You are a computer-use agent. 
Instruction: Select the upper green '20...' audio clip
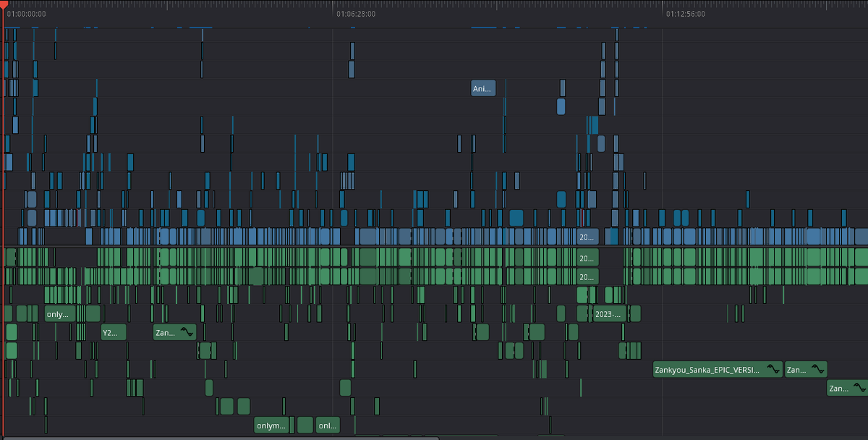coord(588,258)
